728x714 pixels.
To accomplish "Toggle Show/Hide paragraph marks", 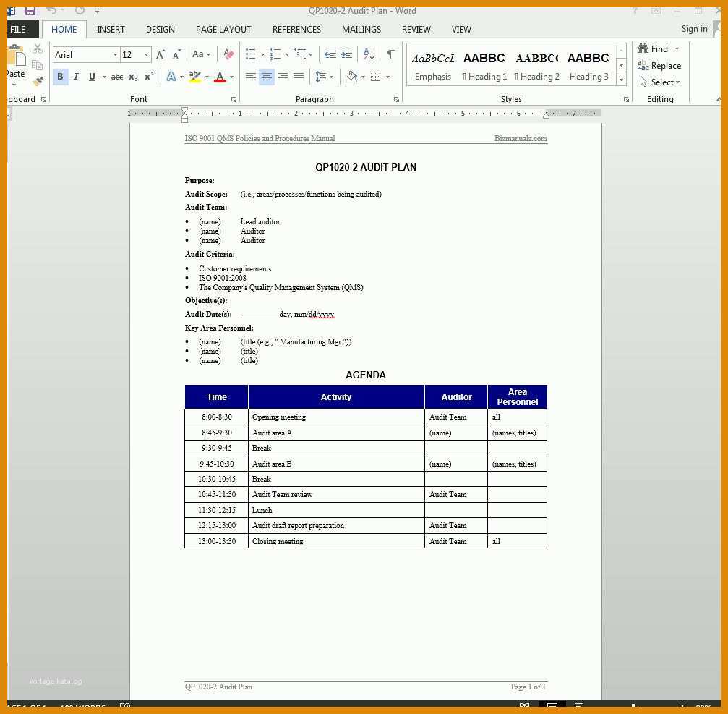I will pos(391,54).
